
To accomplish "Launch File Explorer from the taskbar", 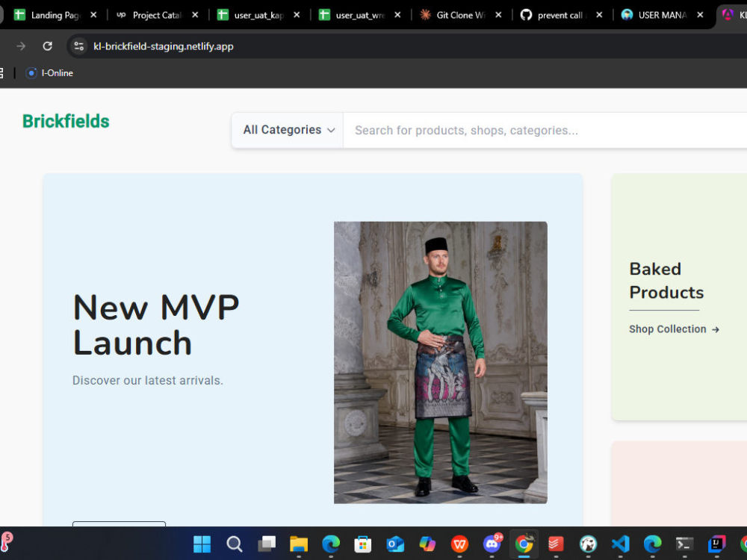I will pyautogui.click(x=299, y=544).
